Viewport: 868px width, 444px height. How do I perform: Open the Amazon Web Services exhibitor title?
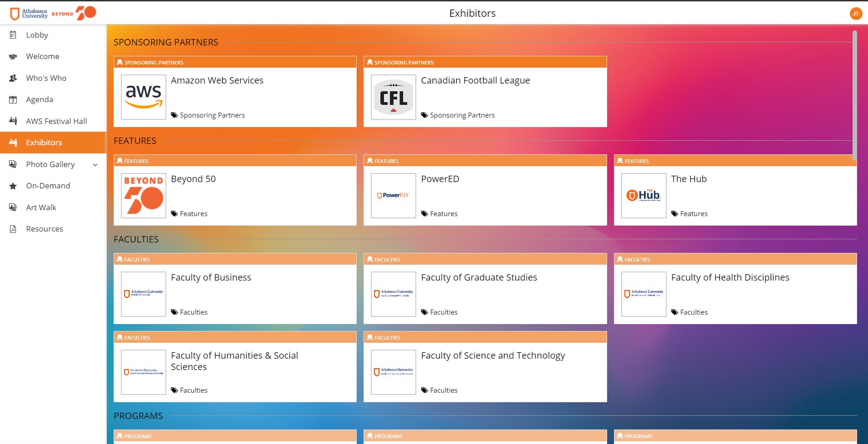(x=217, y=80)
